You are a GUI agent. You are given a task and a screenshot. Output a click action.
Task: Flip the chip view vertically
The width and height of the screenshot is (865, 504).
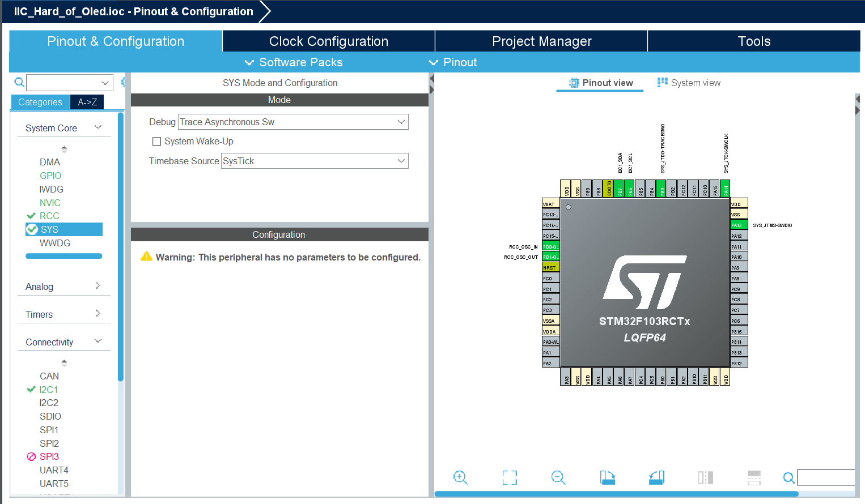pos(754,477)
